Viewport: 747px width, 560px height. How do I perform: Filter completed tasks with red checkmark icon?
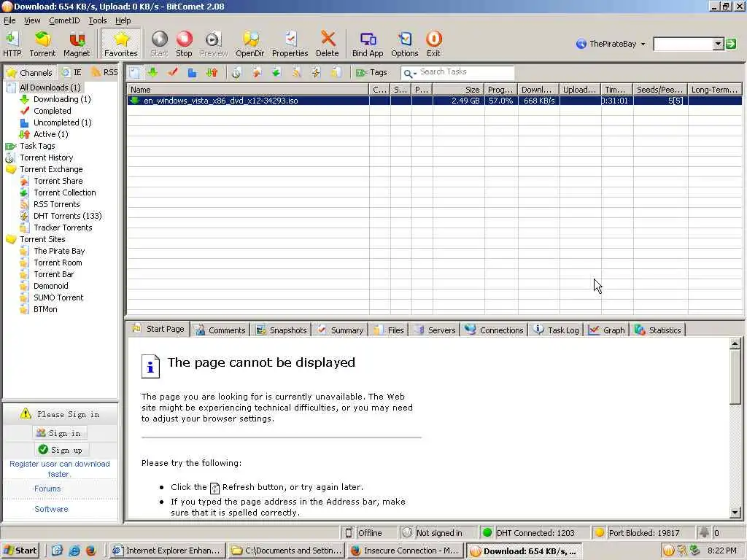[173, 72]
